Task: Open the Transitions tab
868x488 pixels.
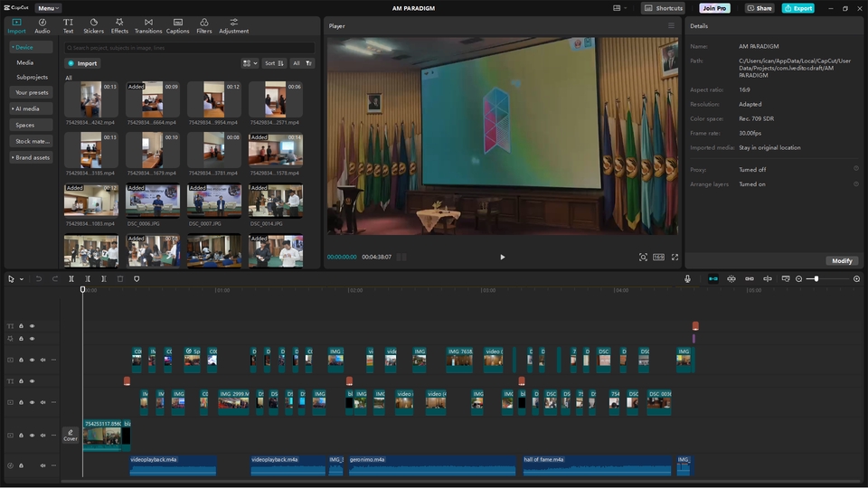Action: (x=148, y=26)
